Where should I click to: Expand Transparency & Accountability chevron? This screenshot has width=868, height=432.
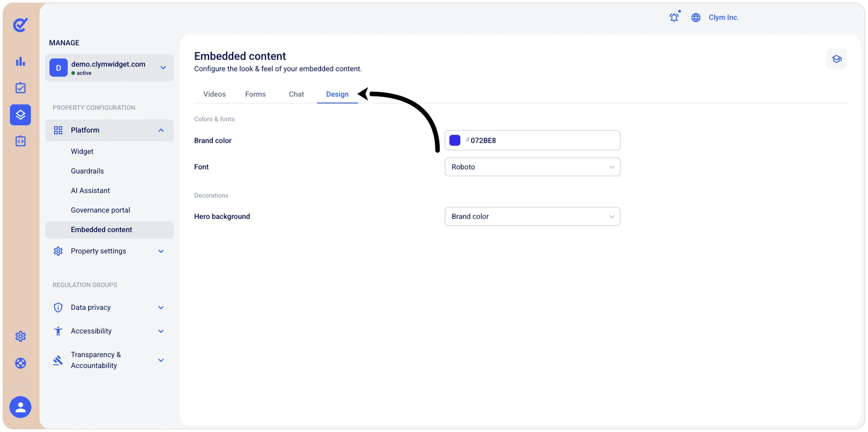point(161,361)
